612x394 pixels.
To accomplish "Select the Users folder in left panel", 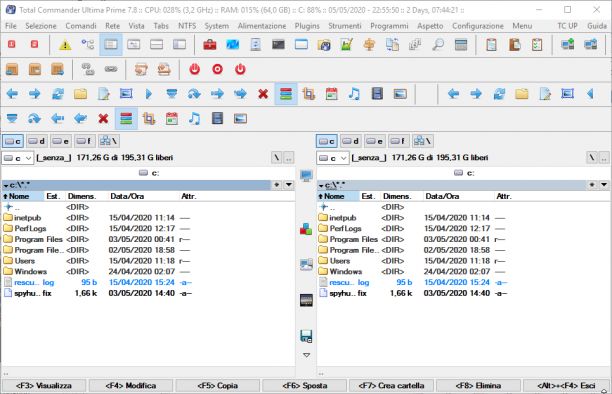I will pos(25,261).
